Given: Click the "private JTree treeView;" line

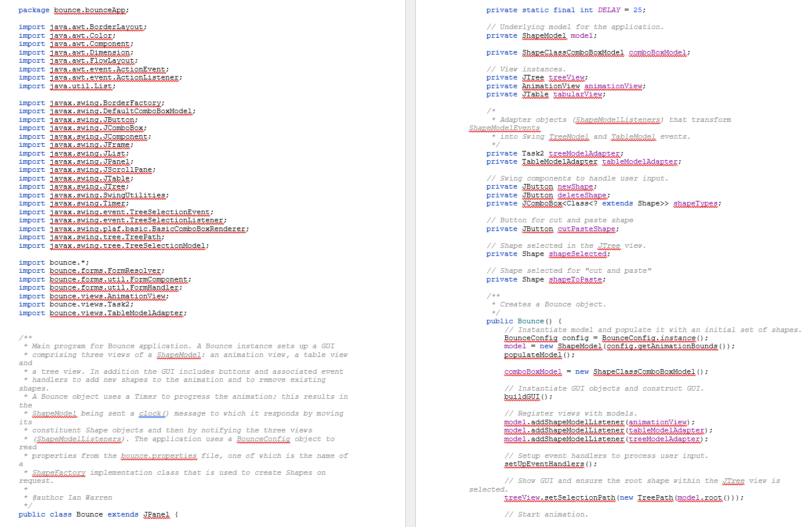Looking at the screenshot, I should click(x=537, y=77).
